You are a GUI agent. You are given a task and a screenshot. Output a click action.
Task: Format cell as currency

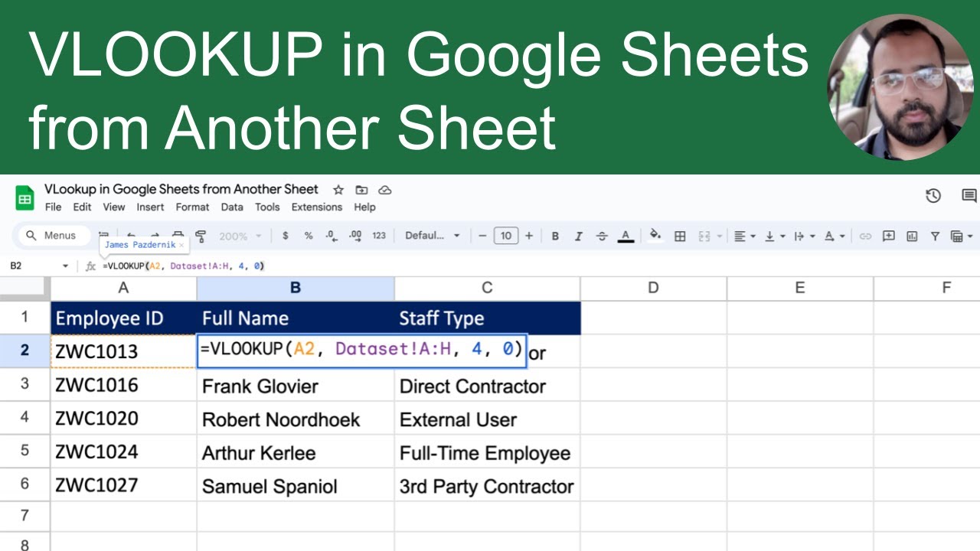tap(286, 236)
